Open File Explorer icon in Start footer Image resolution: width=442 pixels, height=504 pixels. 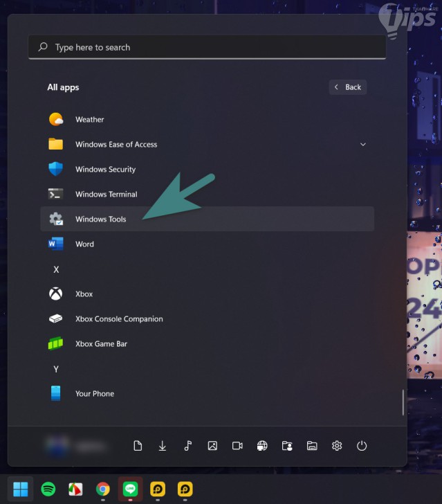click(x=312, y=446)
